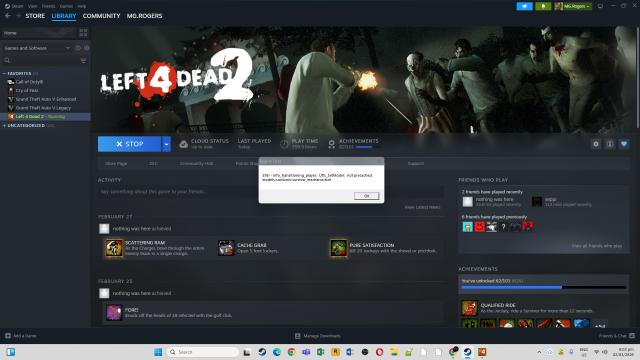Toggle the recent-activity sort clock icon in sidebar
Image resolution: width=640 pixels, height=360 pixels.
(78, 48)
